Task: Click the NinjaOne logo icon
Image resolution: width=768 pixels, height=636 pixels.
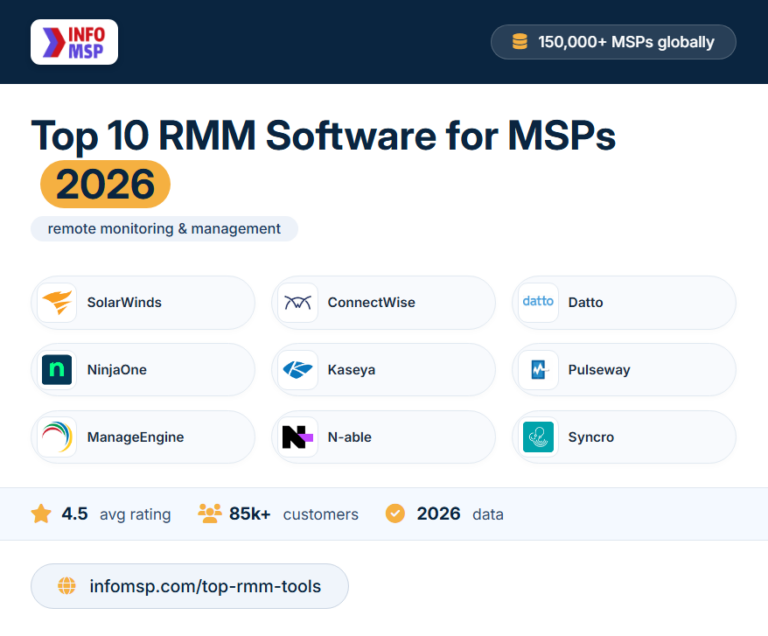Action: [57, 369]
